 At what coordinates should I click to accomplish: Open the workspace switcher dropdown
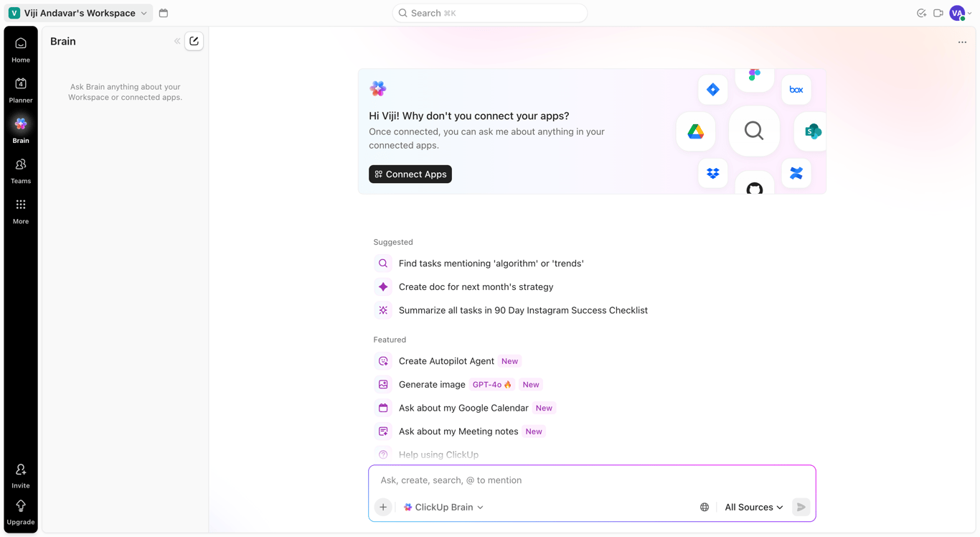point(144,12)
